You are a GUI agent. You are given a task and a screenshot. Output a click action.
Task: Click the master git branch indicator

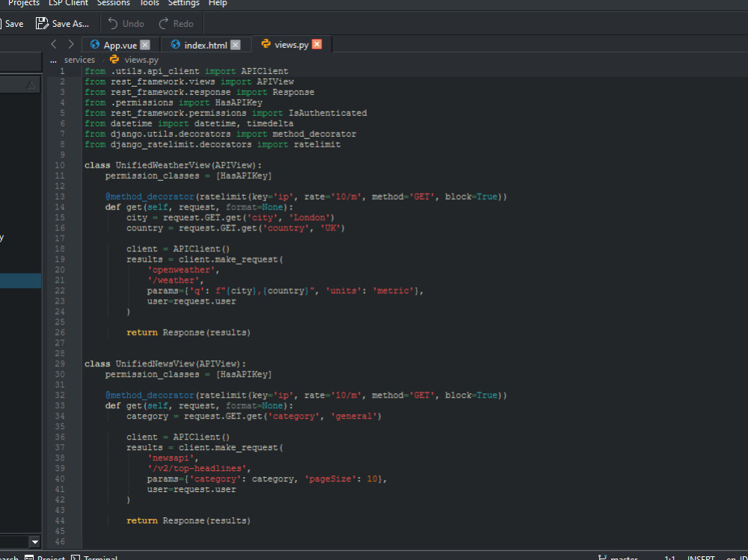(x=618, y=557)
